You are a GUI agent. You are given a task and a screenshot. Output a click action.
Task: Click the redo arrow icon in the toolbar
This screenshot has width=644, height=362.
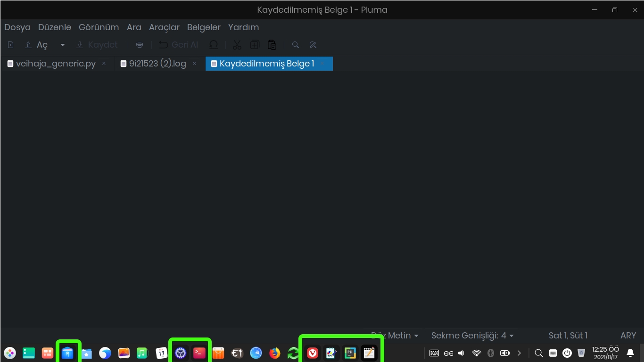(214, 45)
